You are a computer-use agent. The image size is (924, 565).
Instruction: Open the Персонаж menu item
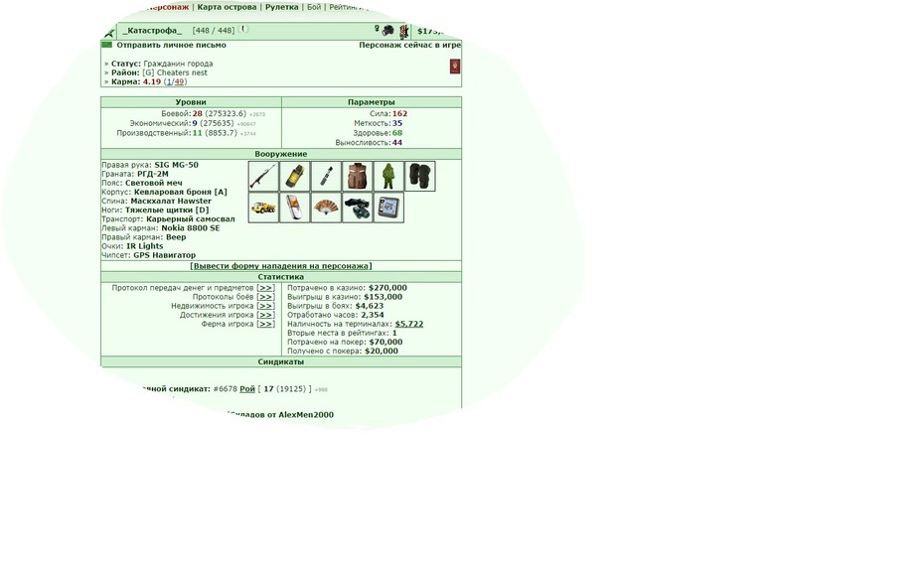pos(167,7)
